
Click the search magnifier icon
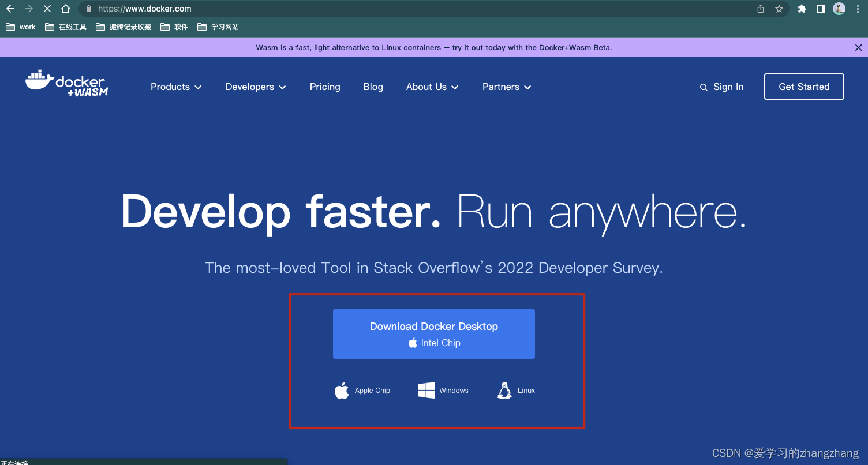click(704, 87)
